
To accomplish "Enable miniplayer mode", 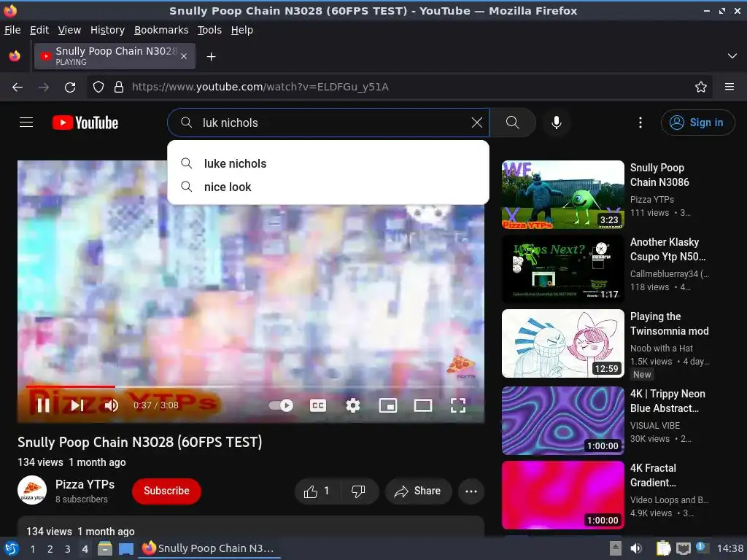I will point(388,405).
